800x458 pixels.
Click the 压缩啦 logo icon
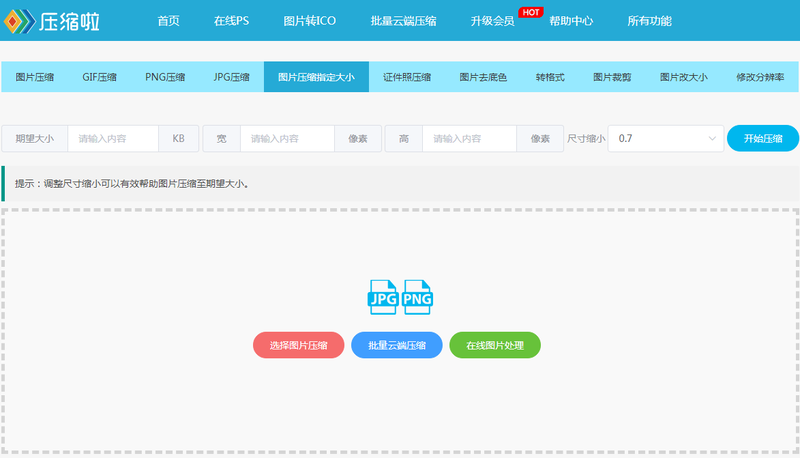pos(19,21)
